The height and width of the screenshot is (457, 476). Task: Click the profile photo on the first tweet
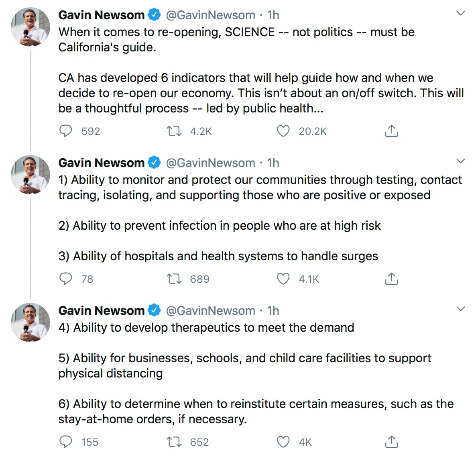31,27
